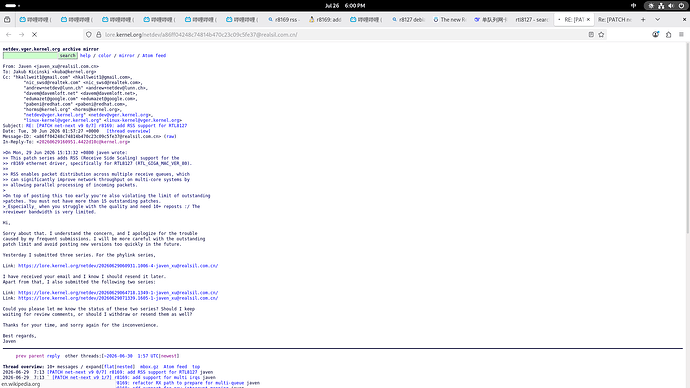Open the color link
690x388 pixels.
point(105,55)
